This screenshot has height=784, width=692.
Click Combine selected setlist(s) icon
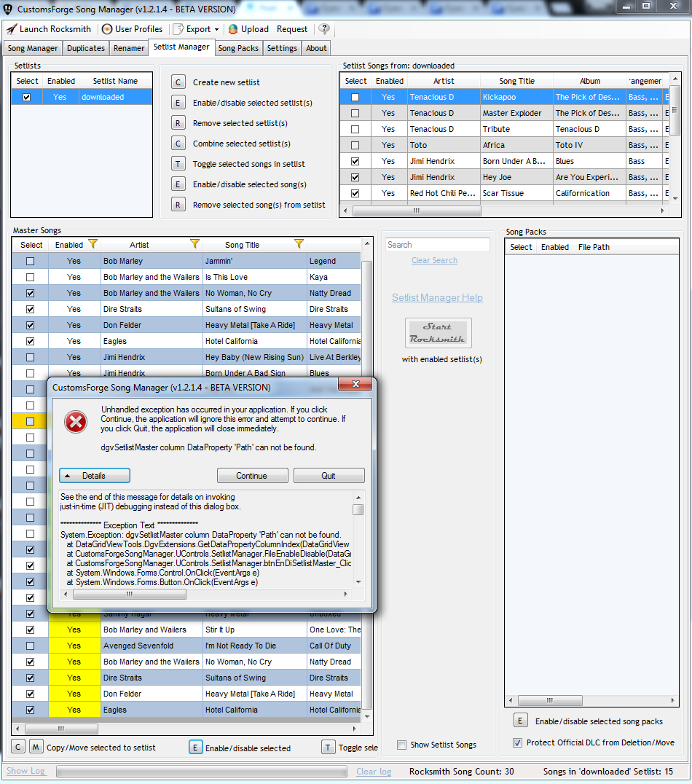tap(178, 144)
